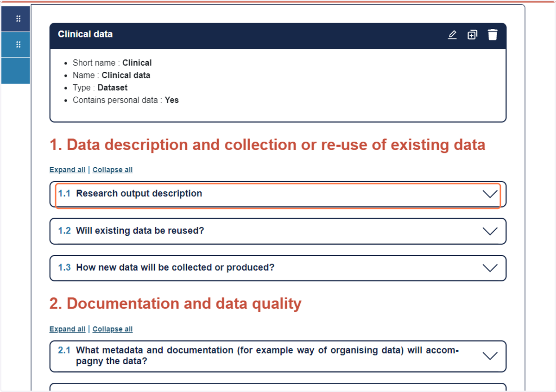Viewport: 556px width, 392px height.
Task: Click the Data description section 1 heading
Action: pos(267,145)
